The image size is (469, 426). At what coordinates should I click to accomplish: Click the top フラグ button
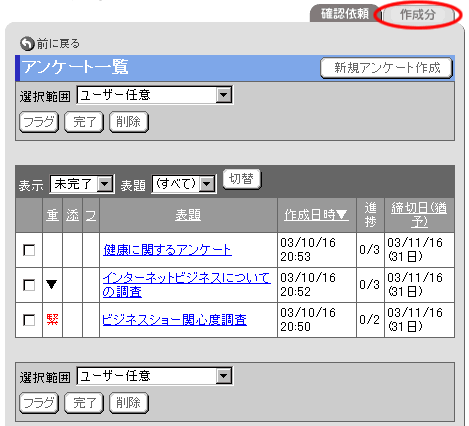(39, 122)
